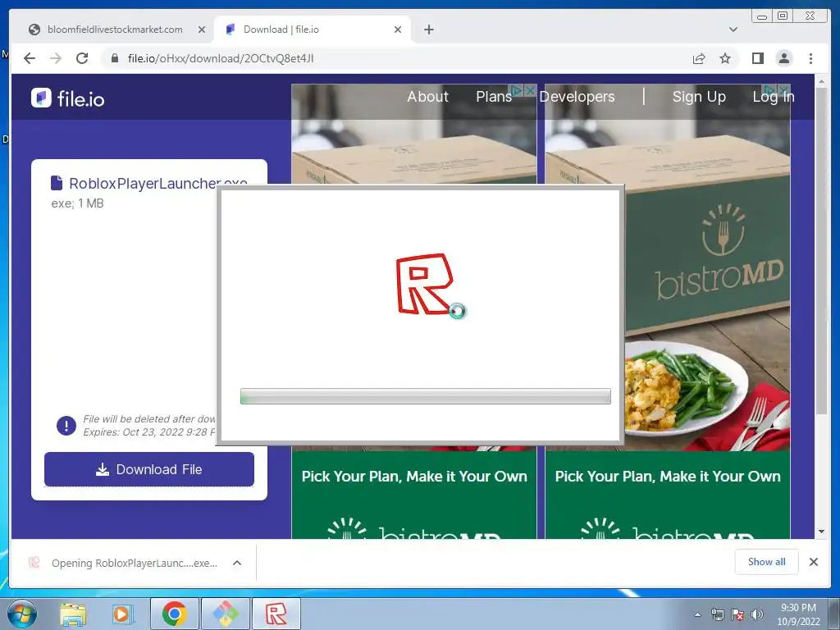Click the left bistroMD ad banner text
This screenshot has height=630, width=840.
pos(414,477)
